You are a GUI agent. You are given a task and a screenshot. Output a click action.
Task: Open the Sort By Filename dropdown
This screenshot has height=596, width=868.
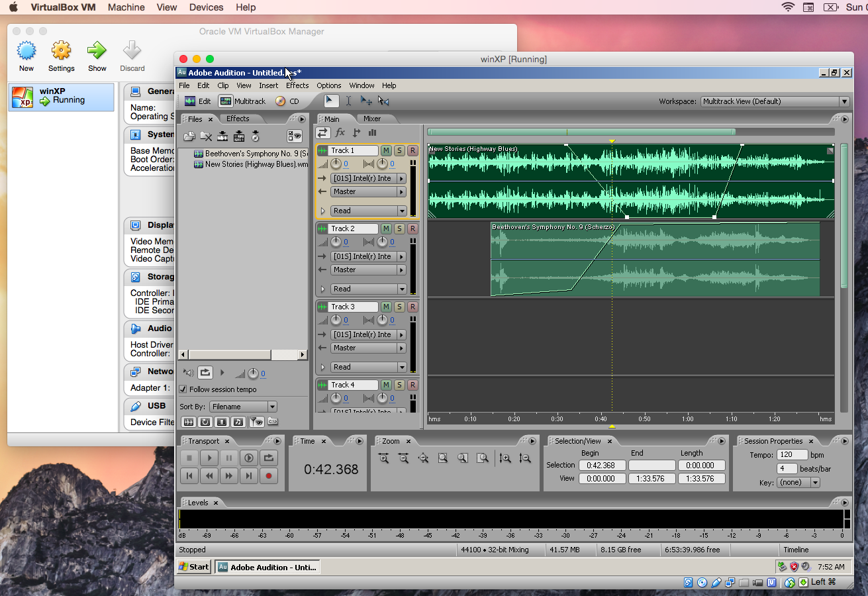[x=243, y=407]
